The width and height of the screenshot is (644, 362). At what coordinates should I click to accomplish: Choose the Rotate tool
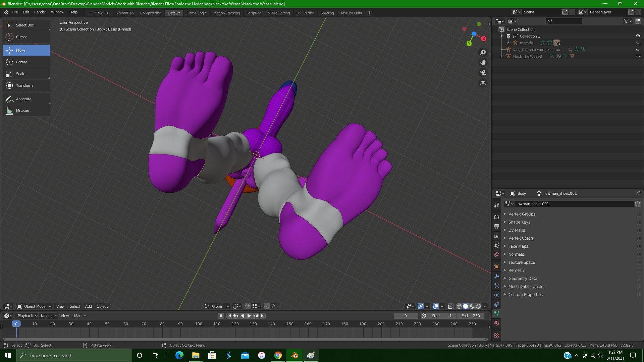pyautogui.click(x=26, y=62)
